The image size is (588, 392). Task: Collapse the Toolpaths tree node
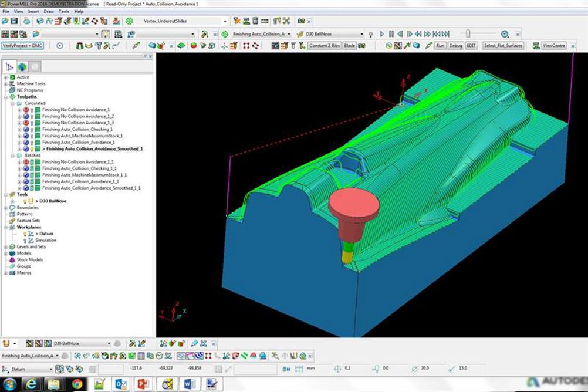[x=6, y=97]
